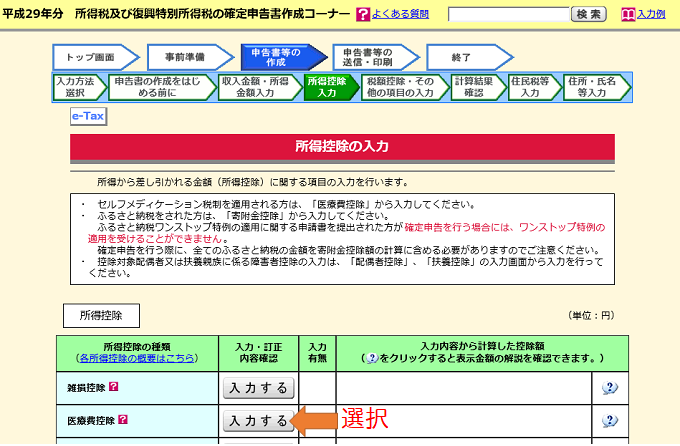
Task: Click 入力・訂正内容確認 column header
Action: [x=258, y=353]
